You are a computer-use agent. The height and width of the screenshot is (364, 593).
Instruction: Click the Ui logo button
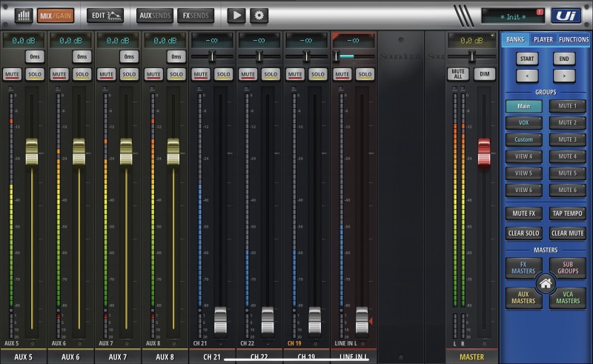click(x=565, y=15)
